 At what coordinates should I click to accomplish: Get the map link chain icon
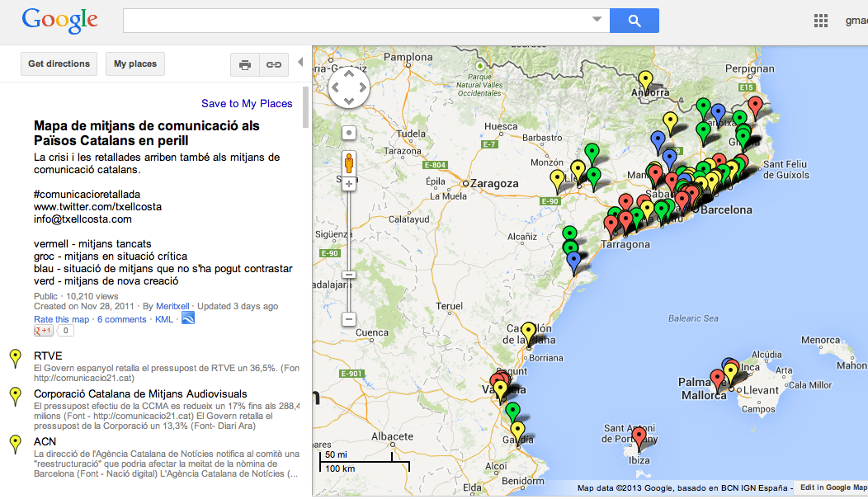click(x=274, y=64)
